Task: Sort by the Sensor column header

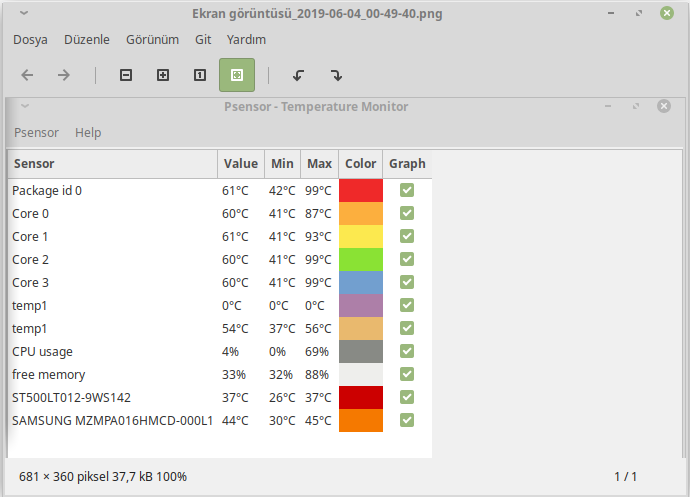Action: [113, 164]
